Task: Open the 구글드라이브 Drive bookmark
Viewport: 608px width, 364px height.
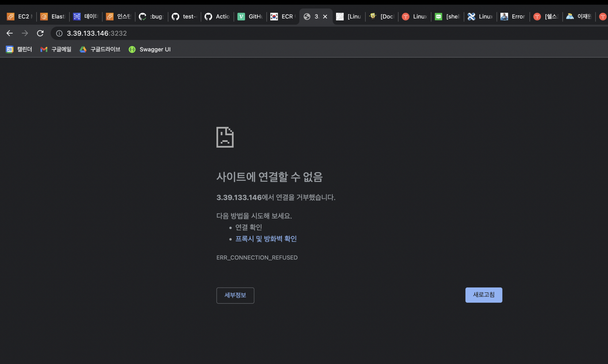Action: tap(100, 49)
